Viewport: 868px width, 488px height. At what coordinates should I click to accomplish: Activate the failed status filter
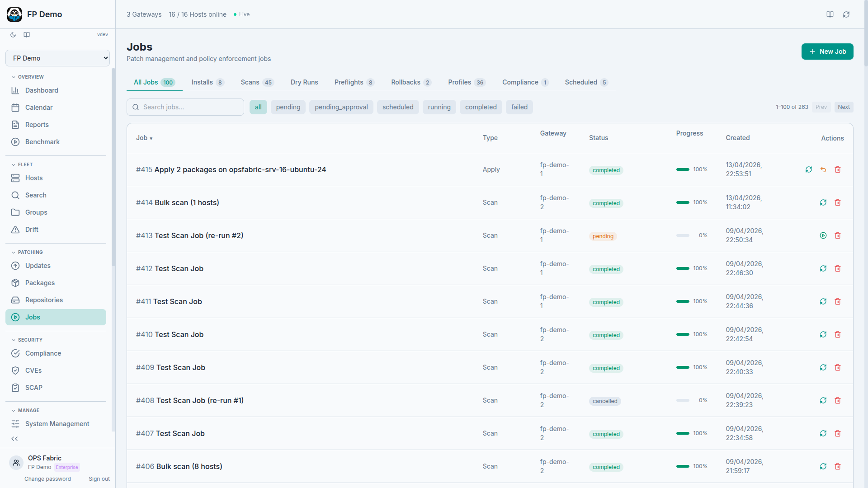pos(519,107)
